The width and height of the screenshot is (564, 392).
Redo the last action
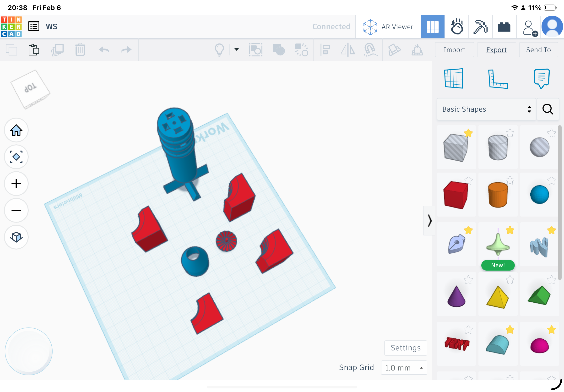(x=126, y=50)
